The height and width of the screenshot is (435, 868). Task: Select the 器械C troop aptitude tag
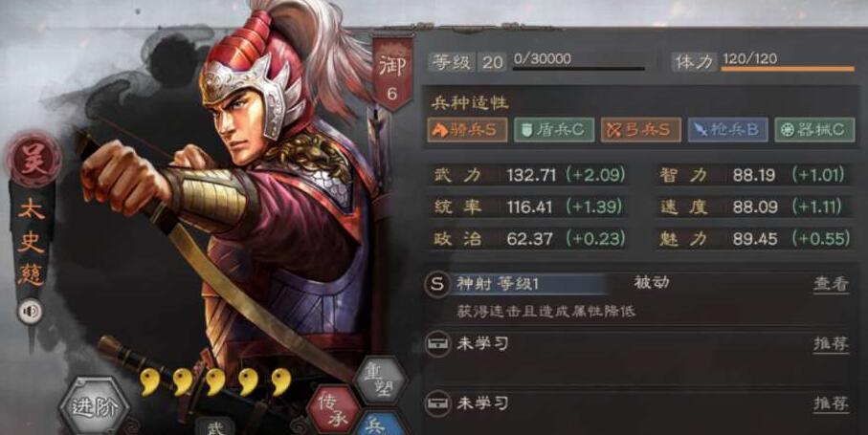pos(814,129)
